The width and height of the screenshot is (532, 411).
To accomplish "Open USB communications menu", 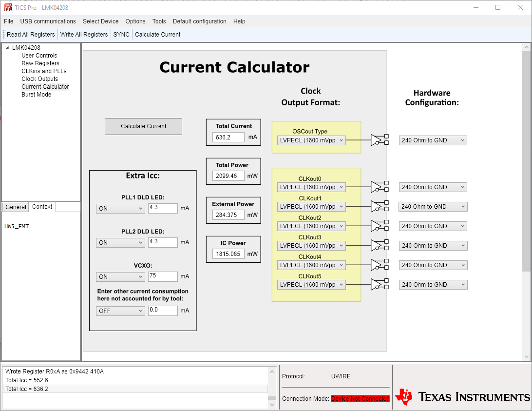I will tap(48, 21).
